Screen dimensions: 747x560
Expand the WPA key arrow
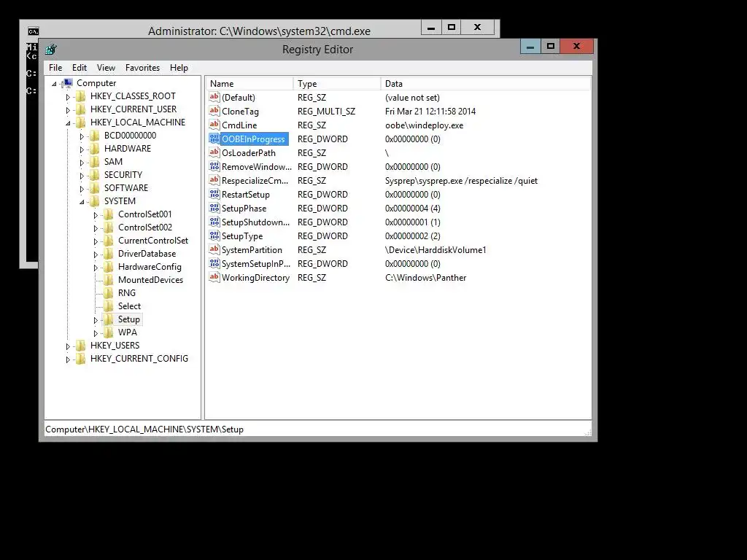tap(96, 333)
